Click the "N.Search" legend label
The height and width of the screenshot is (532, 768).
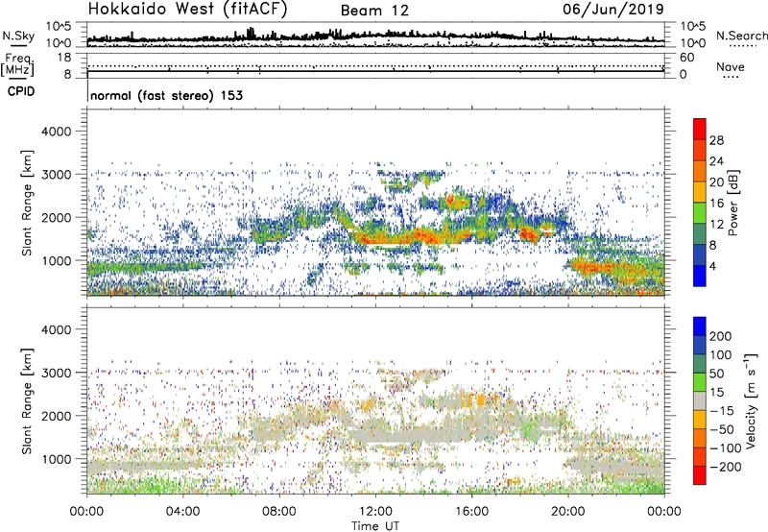[x=741, y=36]
